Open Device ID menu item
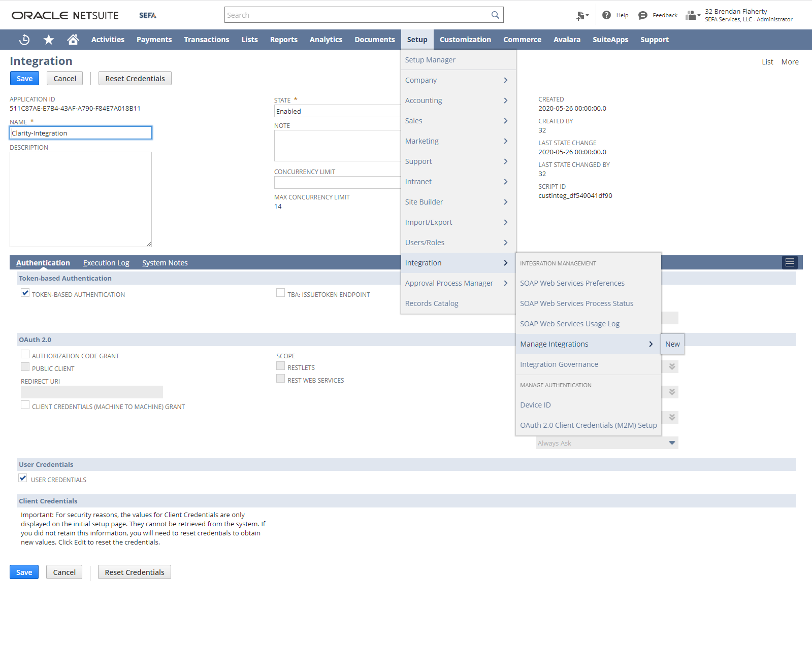 tap(588, 405)
